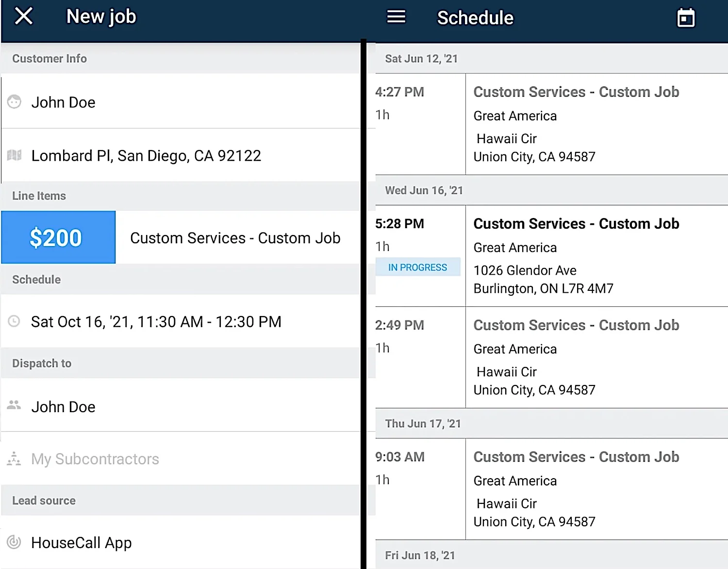Open the 4:27 PM job on Sat Jun 12

point(551,124)
